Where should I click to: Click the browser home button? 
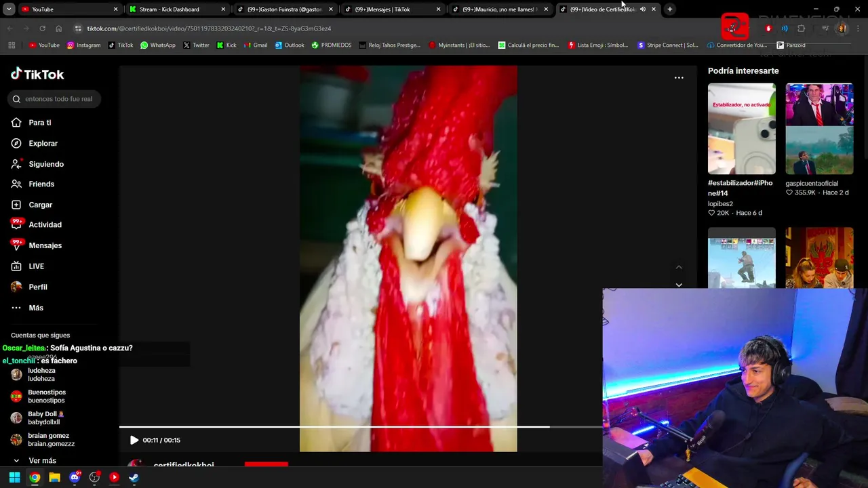pyautogui.click(x=58, y=28)
